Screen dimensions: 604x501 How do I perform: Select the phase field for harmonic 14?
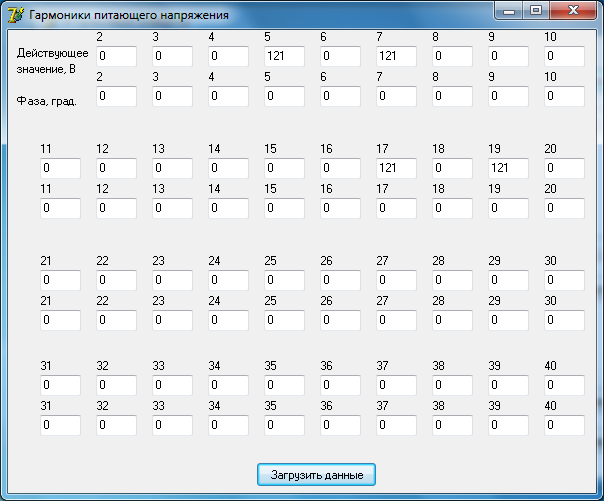[x=228, y=208]
